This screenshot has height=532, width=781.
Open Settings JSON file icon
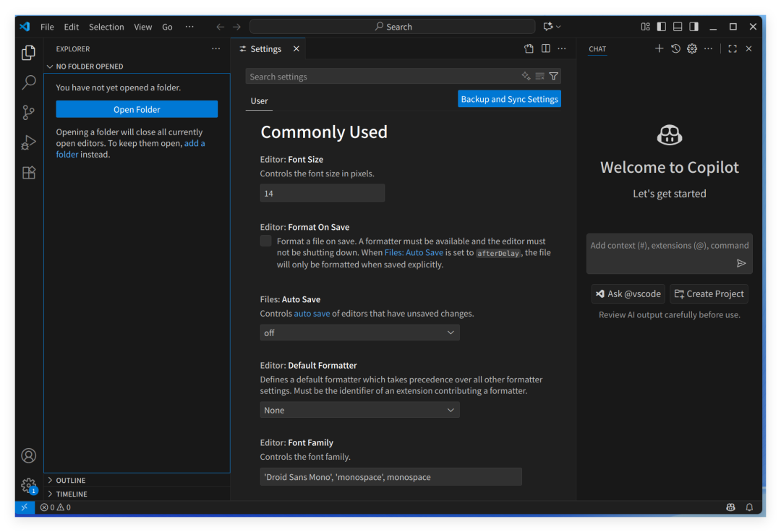(x=529, y=49)
